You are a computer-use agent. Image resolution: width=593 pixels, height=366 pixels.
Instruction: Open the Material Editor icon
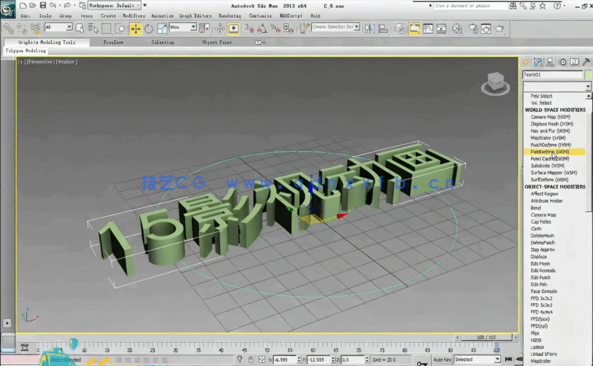(457, 29)
